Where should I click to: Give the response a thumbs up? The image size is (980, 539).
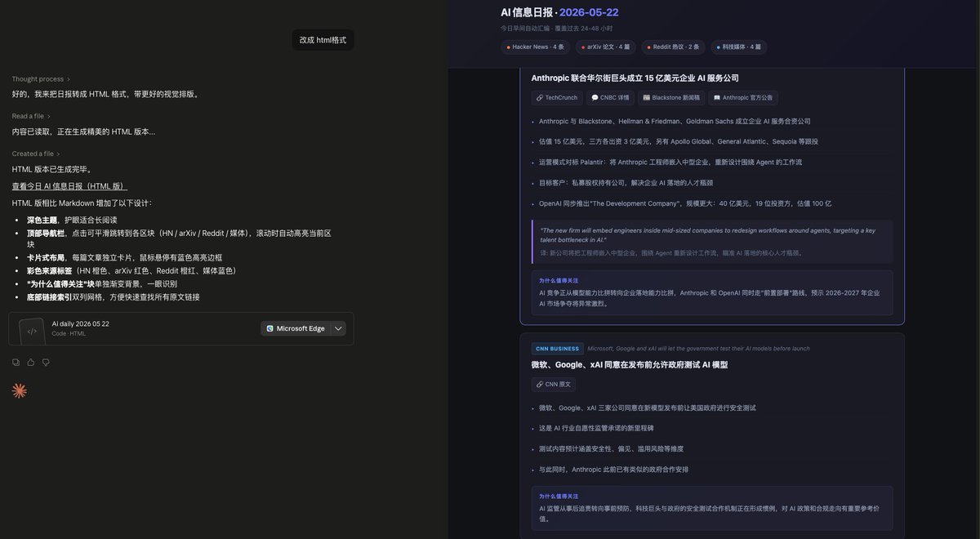[x=31, y=362]
